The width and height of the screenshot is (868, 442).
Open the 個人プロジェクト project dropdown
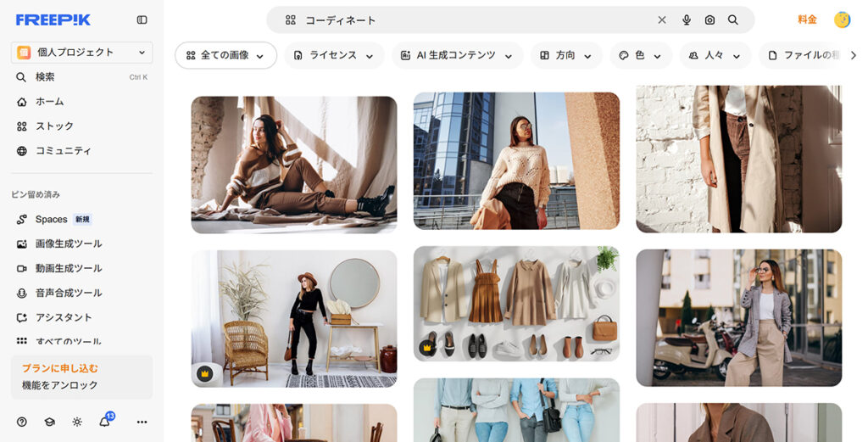82,52
